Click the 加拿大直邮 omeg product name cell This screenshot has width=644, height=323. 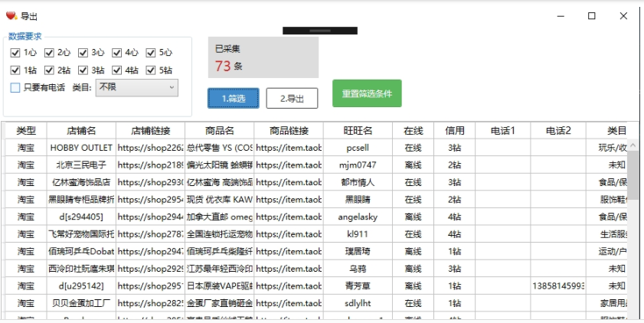(219, 217)
